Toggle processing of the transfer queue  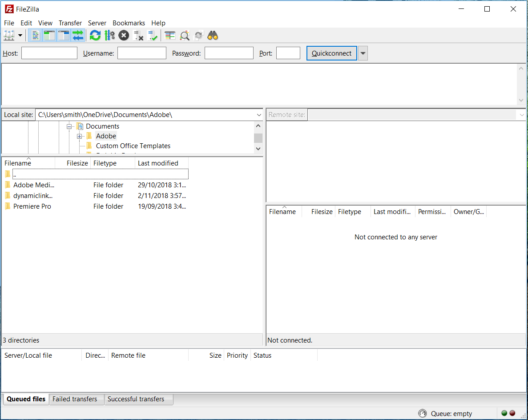[x=109, y=35]
